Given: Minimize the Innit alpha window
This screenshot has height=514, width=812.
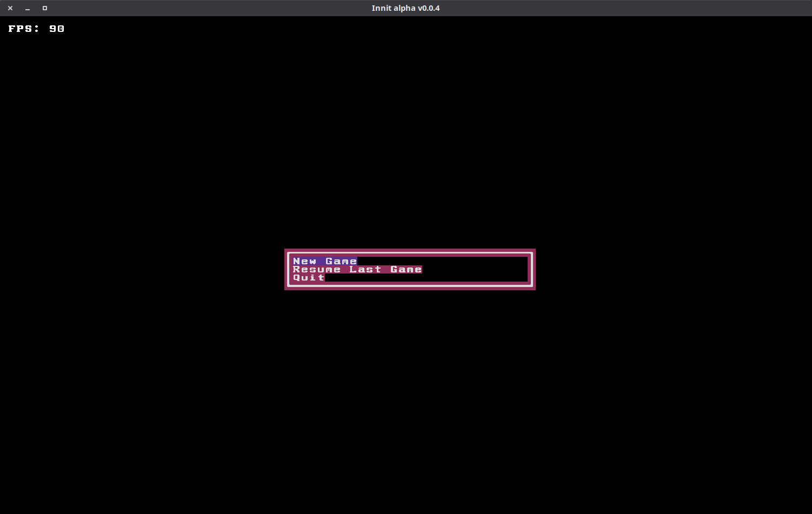Looking at the screenshot, I should (x=28, y=8).
